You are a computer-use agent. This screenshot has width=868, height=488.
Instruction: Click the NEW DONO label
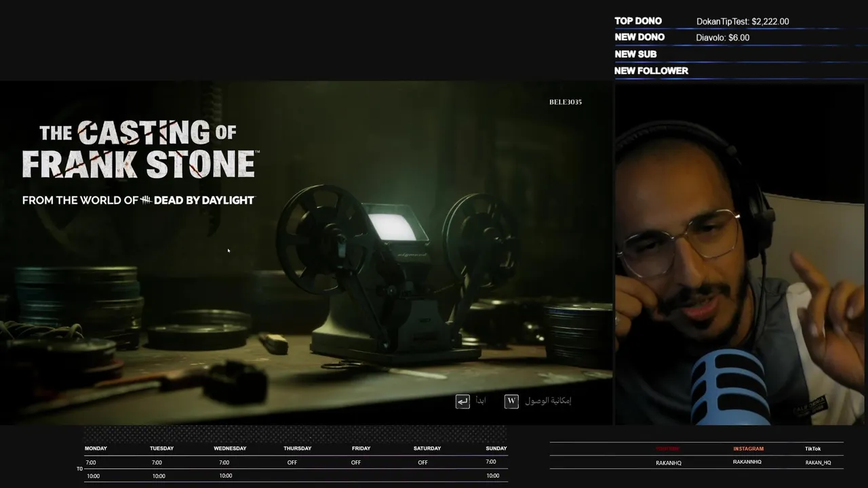[639, 37]
